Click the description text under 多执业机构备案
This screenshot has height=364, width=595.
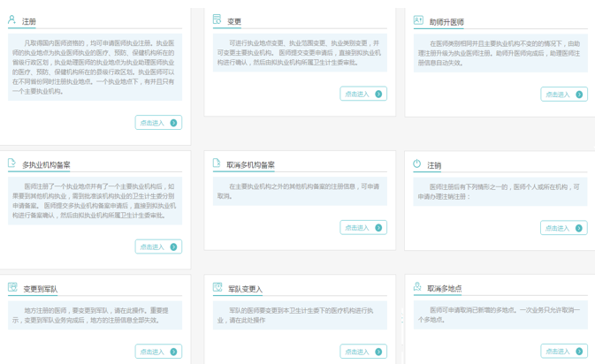coord(95,201)
